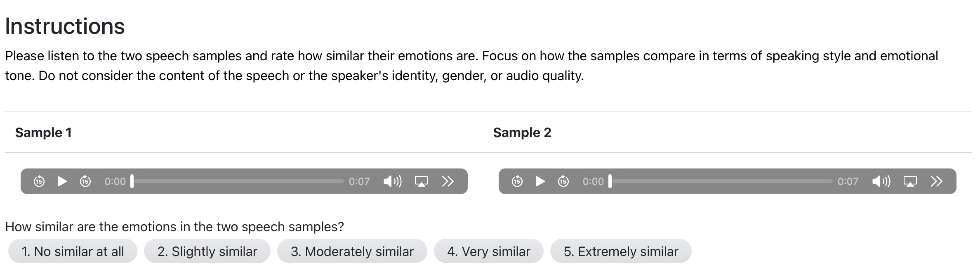Viewport: 980px width, 275px height.
Task: Expand more options on Sample 2 player
Action: tap(937, 181)
